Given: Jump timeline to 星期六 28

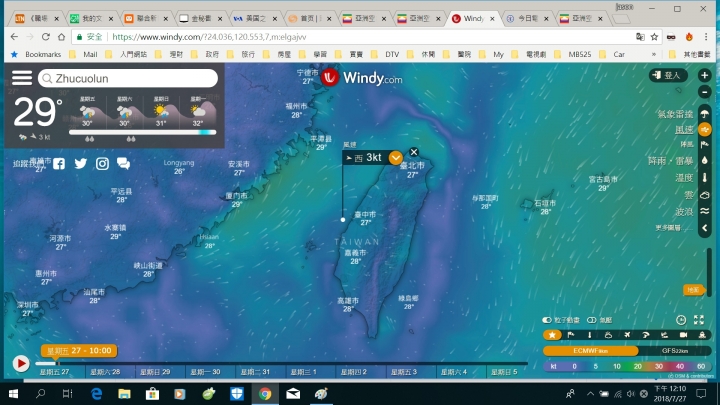Looking at the screenshot, I should (105, 372).
